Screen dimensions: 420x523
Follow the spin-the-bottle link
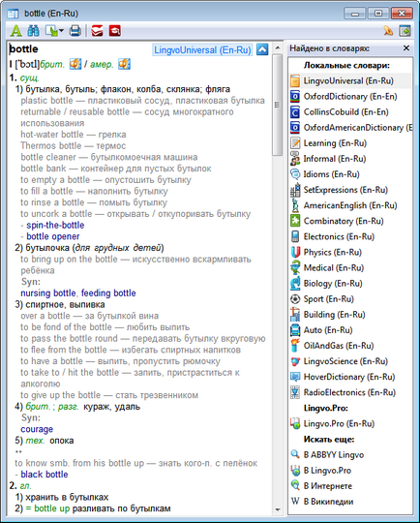pyautogui.click(x=55, y=225)
